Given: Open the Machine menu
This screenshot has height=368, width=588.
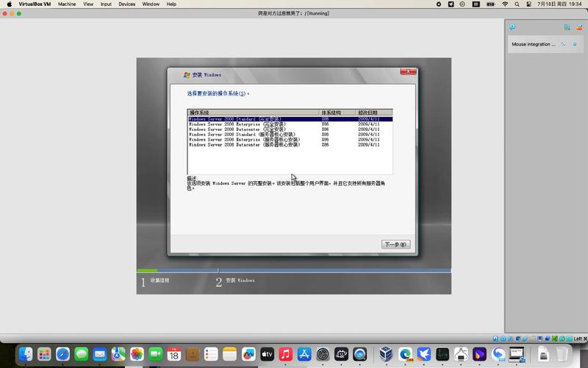Looking at the screenshot, I should 67,4.
